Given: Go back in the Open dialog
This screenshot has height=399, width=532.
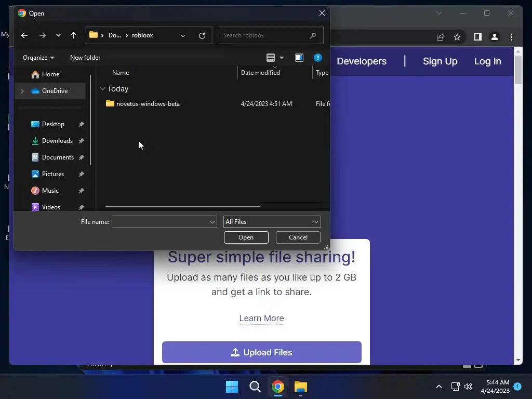Looking at the screenshot, I should tap(24, 35).
